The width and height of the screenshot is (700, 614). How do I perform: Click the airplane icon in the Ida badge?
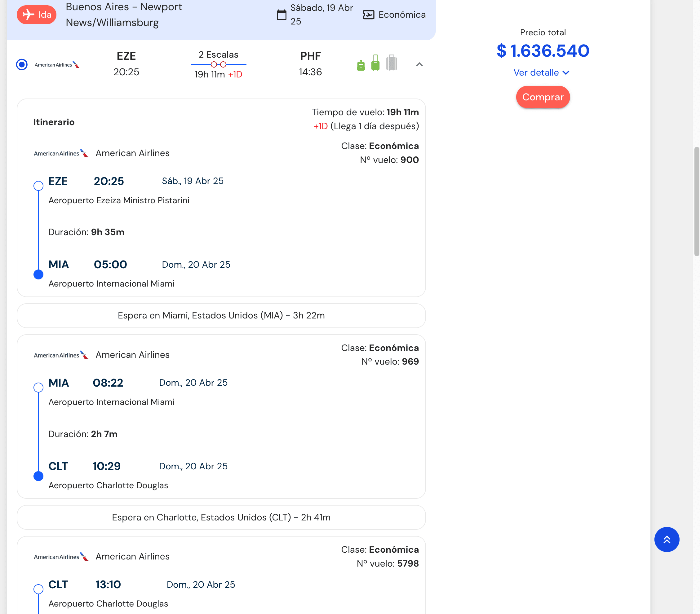[29, 15]
